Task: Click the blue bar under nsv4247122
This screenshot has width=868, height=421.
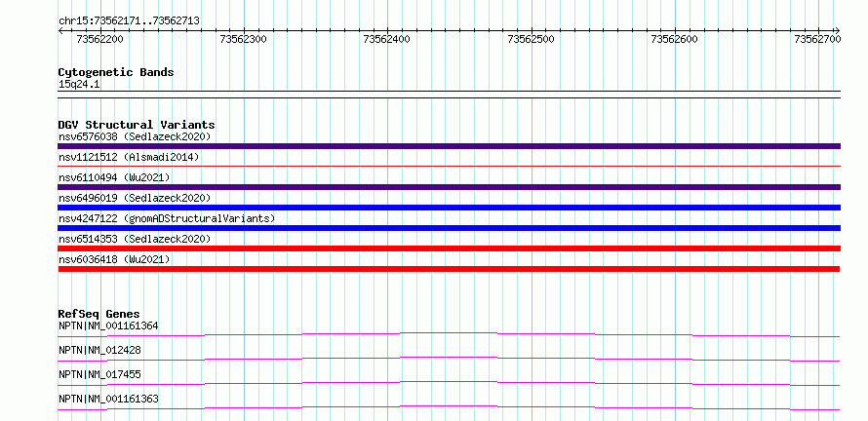Action: point(449,228)
